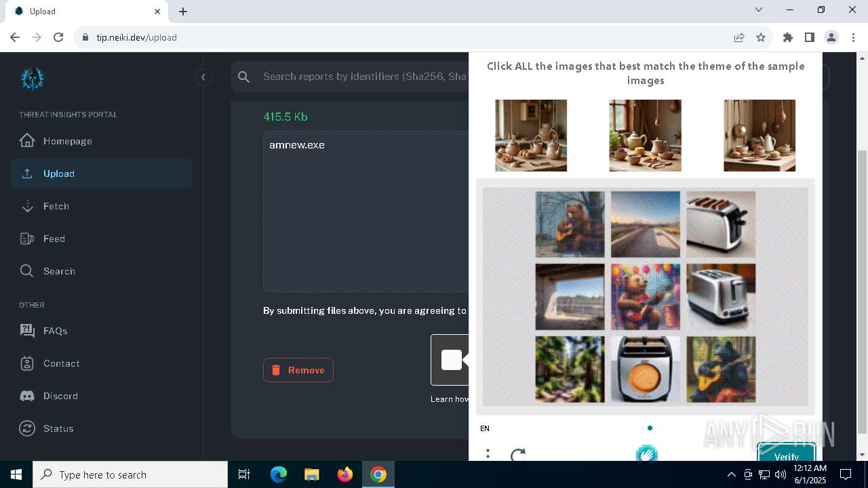
Task: Click the Contact badge icon
Action: point(27,363)
